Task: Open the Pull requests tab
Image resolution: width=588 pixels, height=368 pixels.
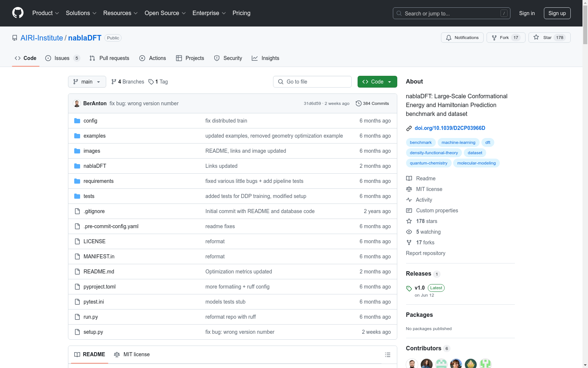Action: tap(110, 58)
